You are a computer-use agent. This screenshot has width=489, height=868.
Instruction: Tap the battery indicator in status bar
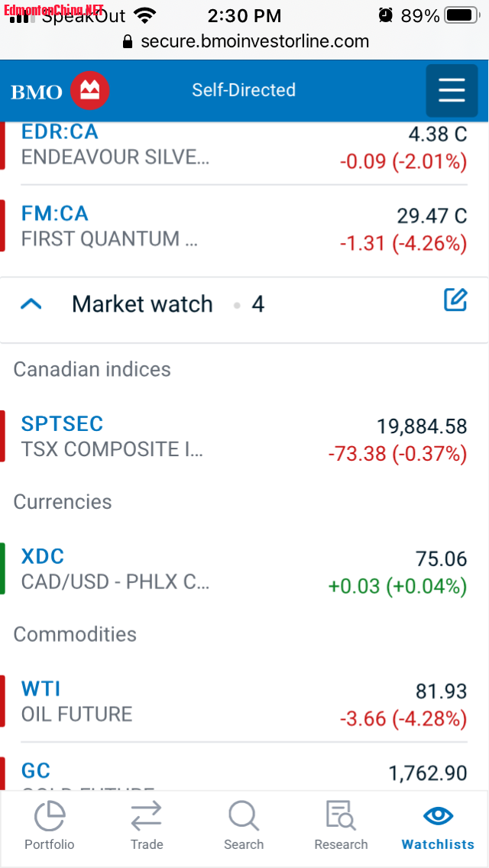[461, 15]
